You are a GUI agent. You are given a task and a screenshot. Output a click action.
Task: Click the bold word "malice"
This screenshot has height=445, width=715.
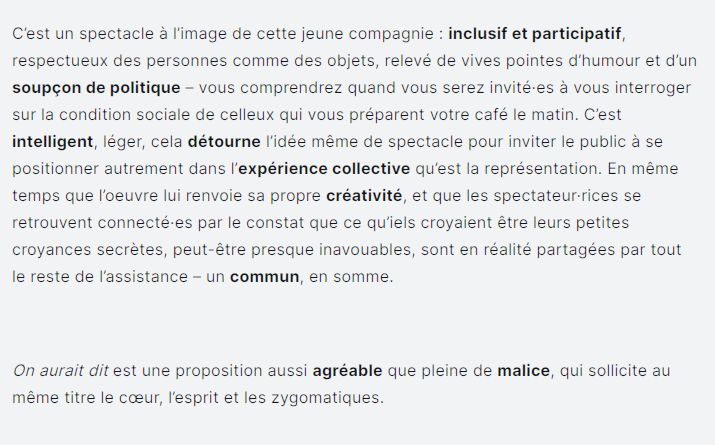[x=523, y=371]
